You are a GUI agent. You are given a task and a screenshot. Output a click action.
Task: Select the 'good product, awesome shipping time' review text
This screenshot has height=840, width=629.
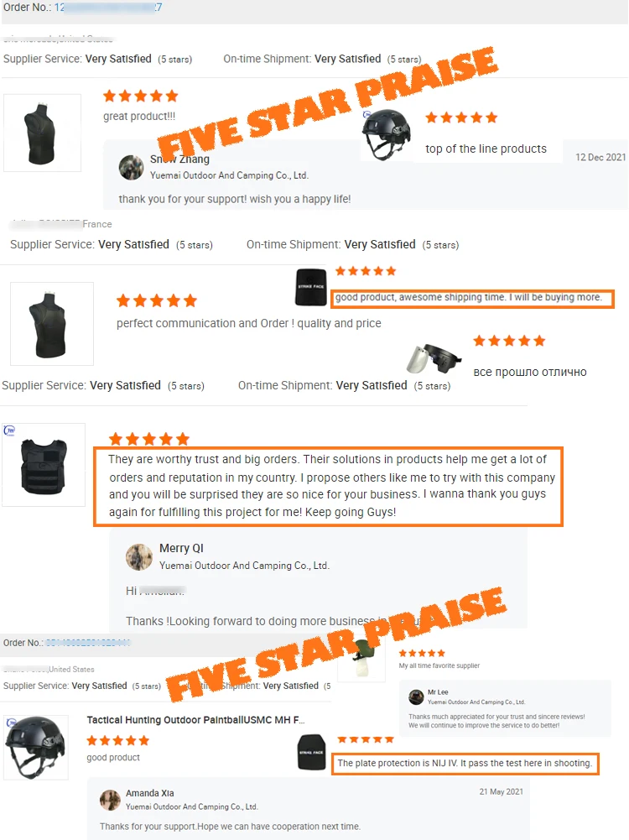point(469,297)
